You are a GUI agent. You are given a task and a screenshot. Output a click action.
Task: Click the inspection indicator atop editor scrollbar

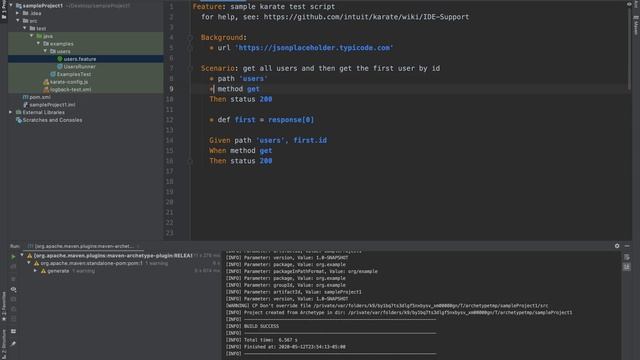point(629,4)
